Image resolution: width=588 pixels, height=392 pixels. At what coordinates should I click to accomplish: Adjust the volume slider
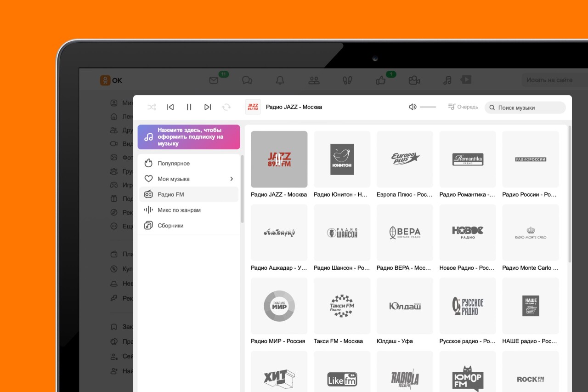[428, 107]
